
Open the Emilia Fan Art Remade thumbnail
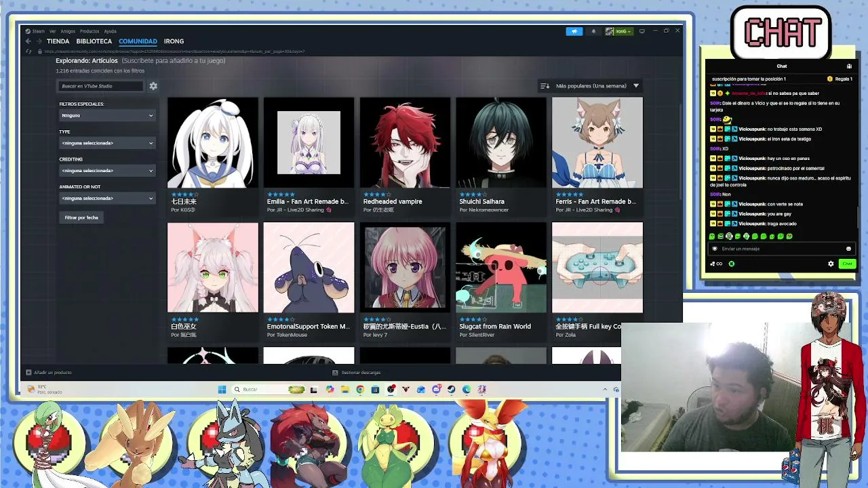(x=309, y=142)
